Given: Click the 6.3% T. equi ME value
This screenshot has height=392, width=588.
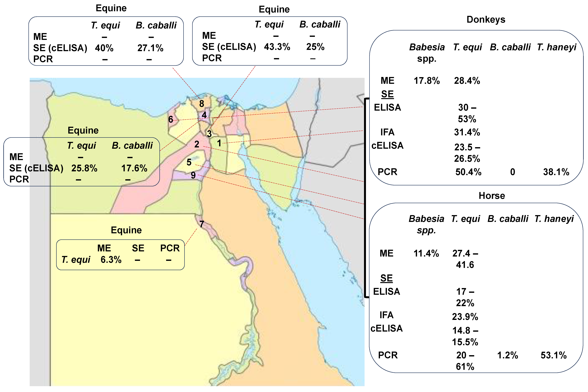Looking at the screenshot, I should click(111, 260).
